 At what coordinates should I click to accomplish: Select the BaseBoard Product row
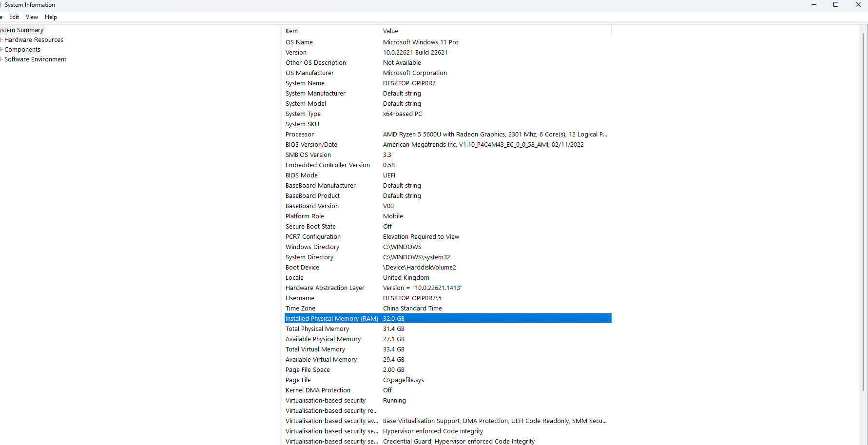click(x=447, y=196)
